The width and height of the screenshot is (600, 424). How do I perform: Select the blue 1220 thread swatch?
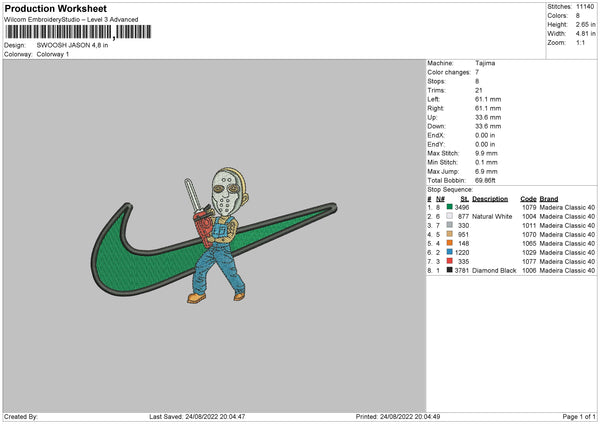click(x=450, y=251)
